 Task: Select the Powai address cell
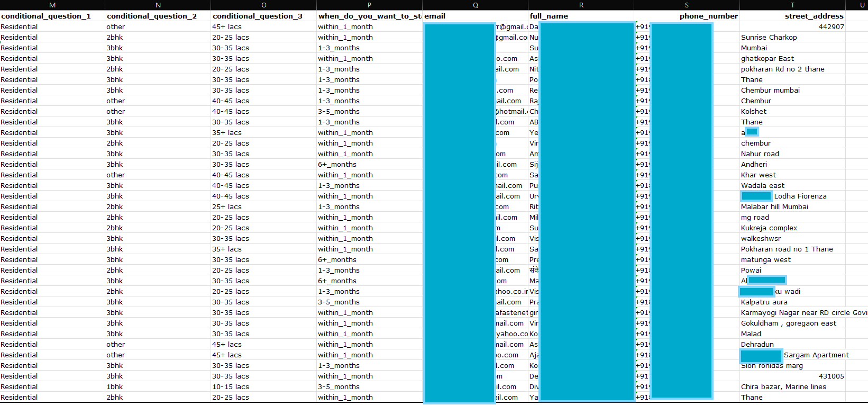793,270
